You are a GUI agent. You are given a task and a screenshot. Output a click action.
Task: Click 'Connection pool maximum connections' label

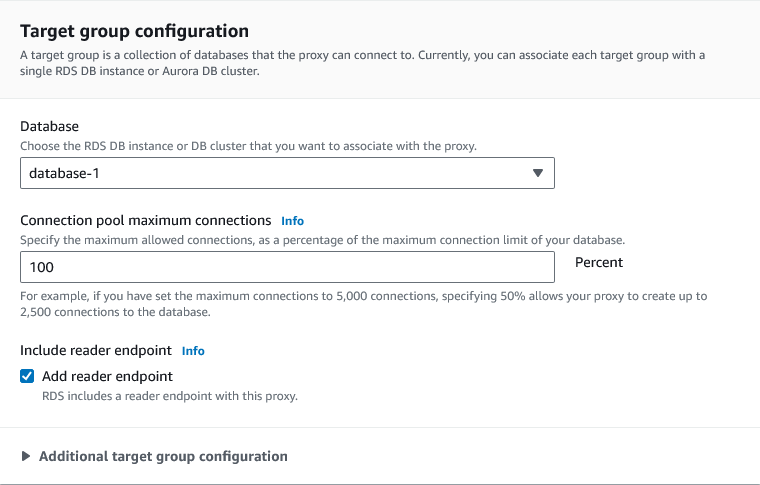146,220
